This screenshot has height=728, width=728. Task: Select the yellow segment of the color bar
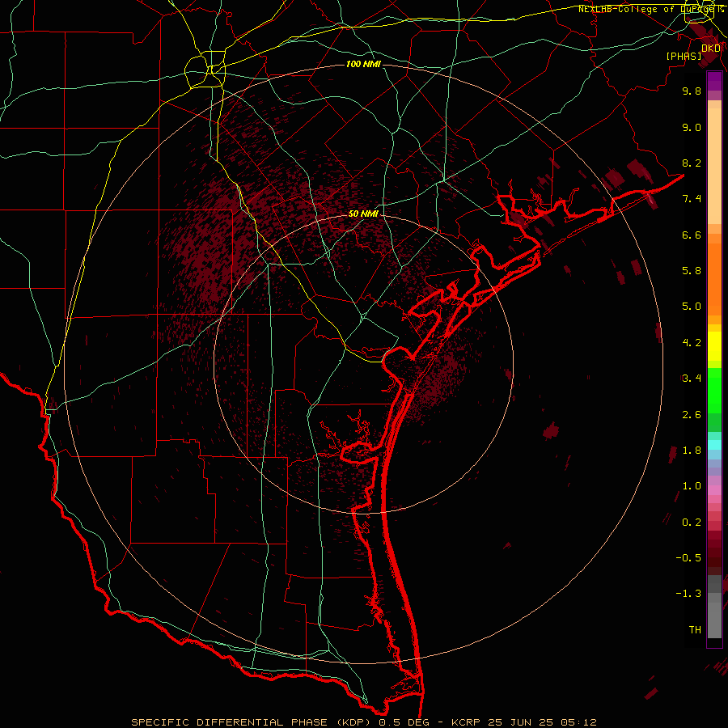pyautogui.click(x=714, y=346)
